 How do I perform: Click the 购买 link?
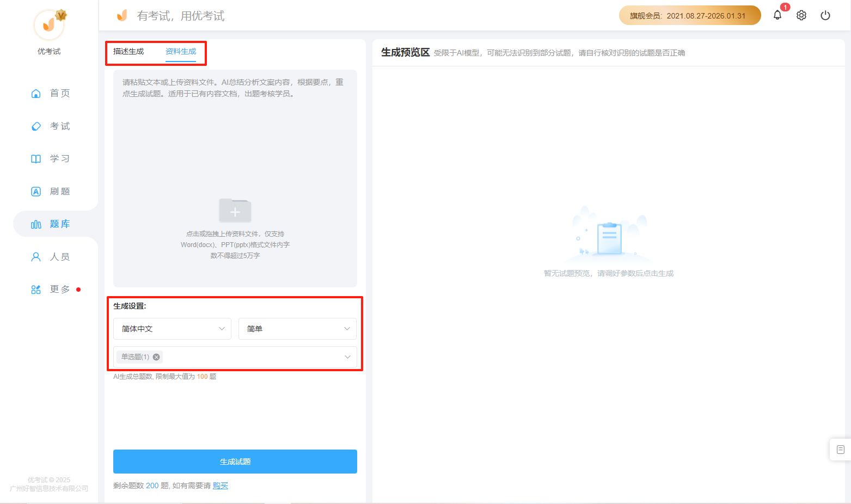(x=221, y=485)
